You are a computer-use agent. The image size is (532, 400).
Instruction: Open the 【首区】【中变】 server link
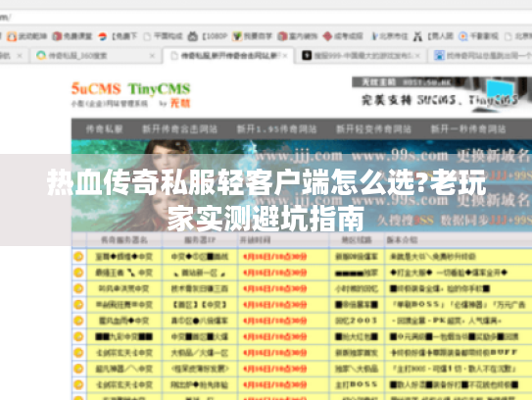(x=200, y=305)
